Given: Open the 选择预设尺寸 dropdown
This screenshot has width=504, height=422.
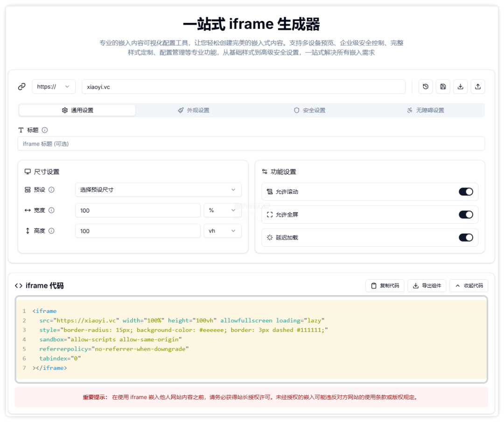Looking at the screenshot, I should point(158,190).
